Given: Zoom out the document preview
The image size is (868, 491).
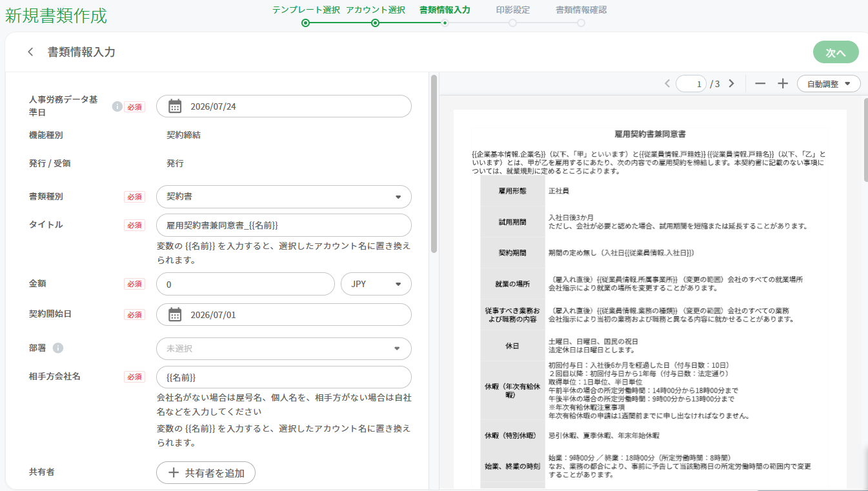Looking at the screenshot, I should coord(760,83).
